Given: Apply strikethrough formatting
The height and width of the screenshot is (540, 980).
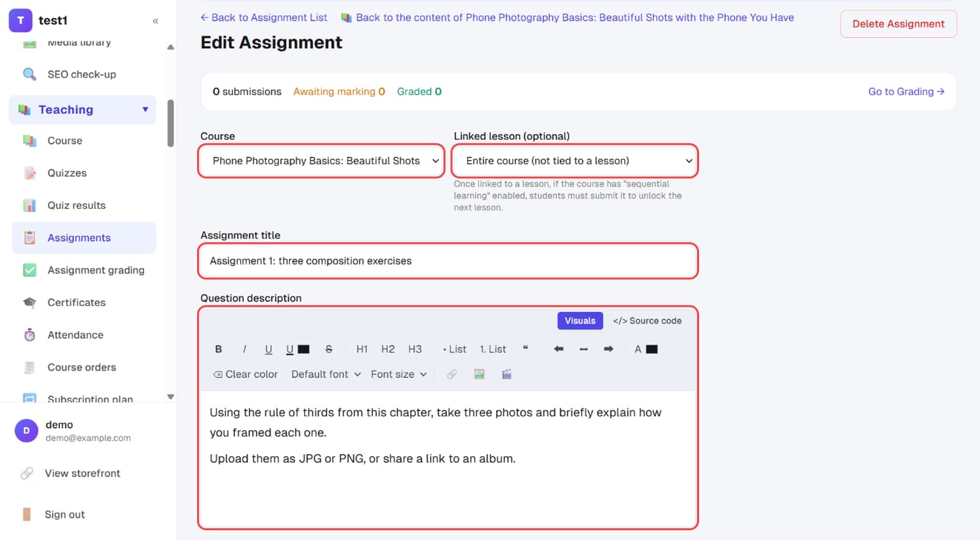Looking at the screenshot, I should point(329,349).
